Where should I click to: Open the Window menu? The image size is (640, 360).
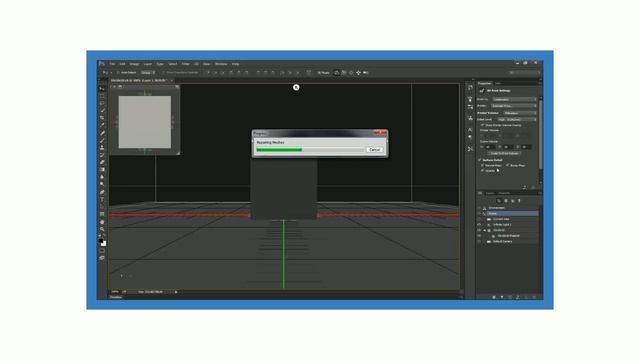point(221,64)
